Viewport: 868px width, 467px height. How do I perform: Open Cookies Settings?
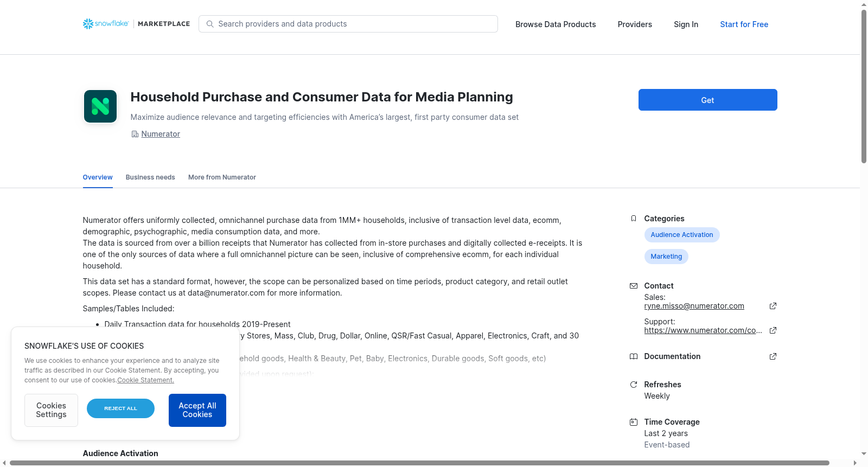[51, 410]
